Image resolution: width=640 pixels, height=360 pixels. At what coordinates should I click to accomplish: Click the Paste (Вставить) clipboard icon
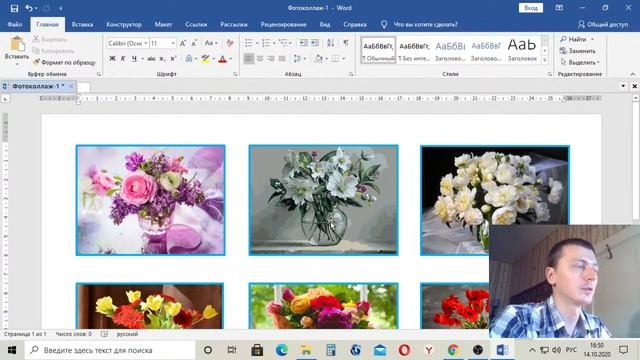tap(17, 44)
